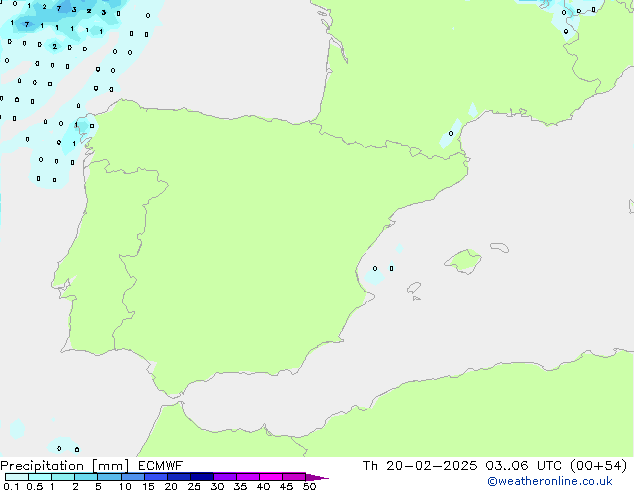Click the "50" legend scale label
The image size is (634, 490).
tap(309, 486)
